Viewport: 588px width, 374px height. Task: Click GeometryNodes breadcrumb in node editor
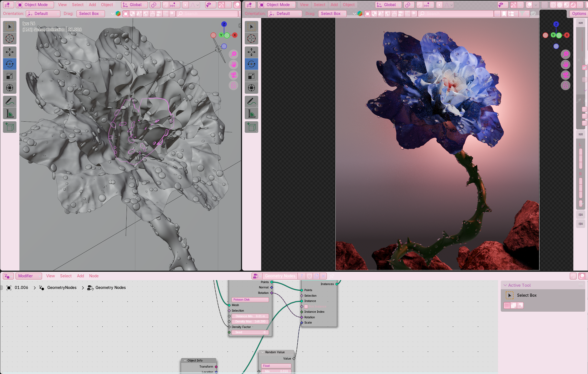pyautogui.click(x=62, y=288)
